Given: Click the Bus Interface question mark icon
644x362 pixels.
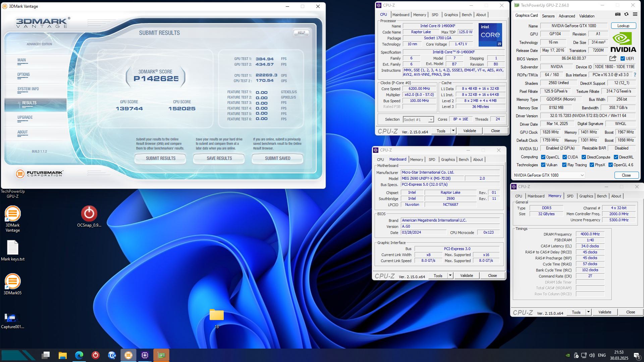Looking at the screenshot, I should pyautogui.click(x=635, y=75).
